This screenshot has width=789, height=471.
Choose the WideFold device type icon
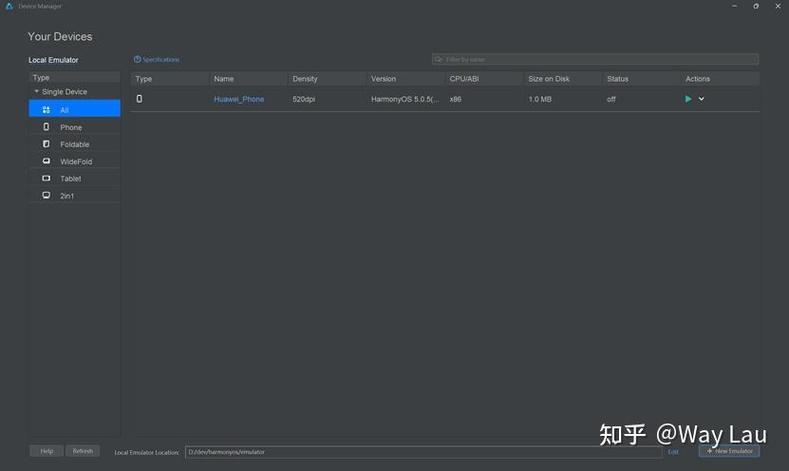[46, 161]
